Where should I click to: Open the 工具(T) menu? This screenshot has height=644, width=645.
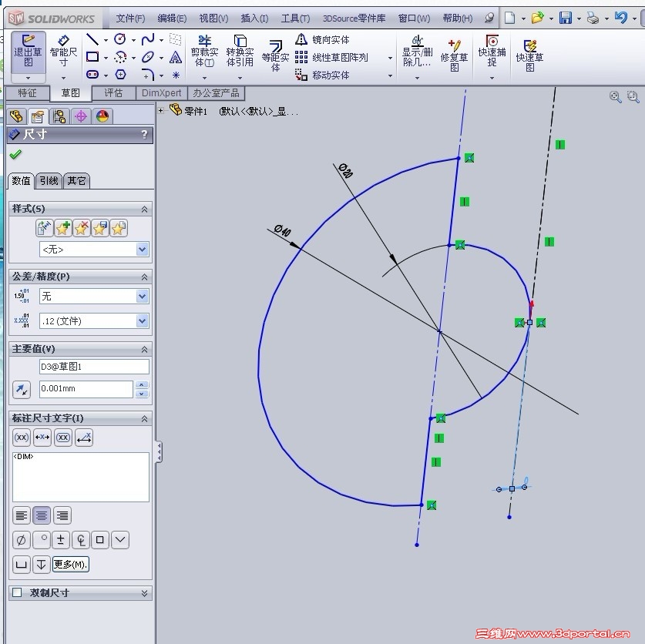[x=295, y=18]
